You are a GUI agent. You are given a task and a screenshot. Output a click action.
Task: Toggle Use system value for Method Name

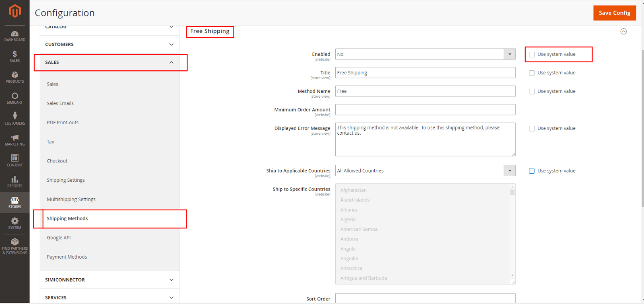click(532, 91)
